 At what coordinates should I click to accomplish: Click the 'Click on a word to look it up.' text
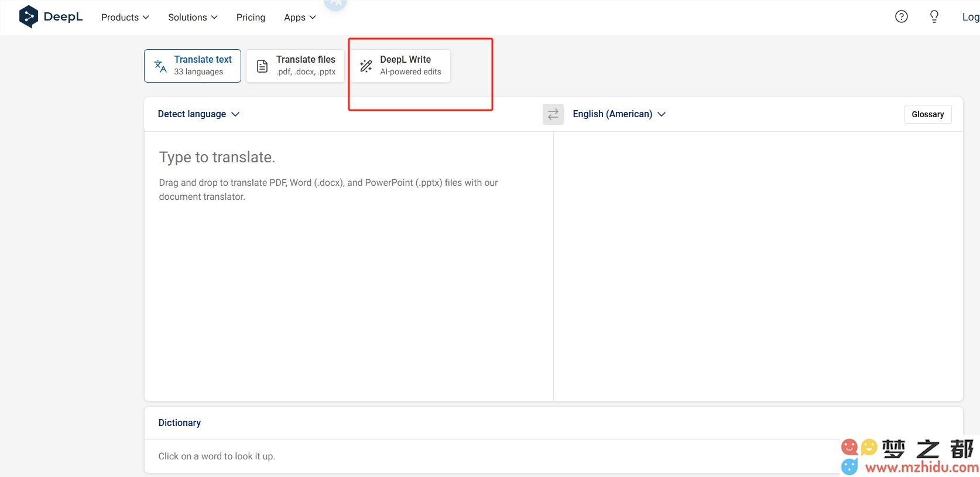click(217, 456)
